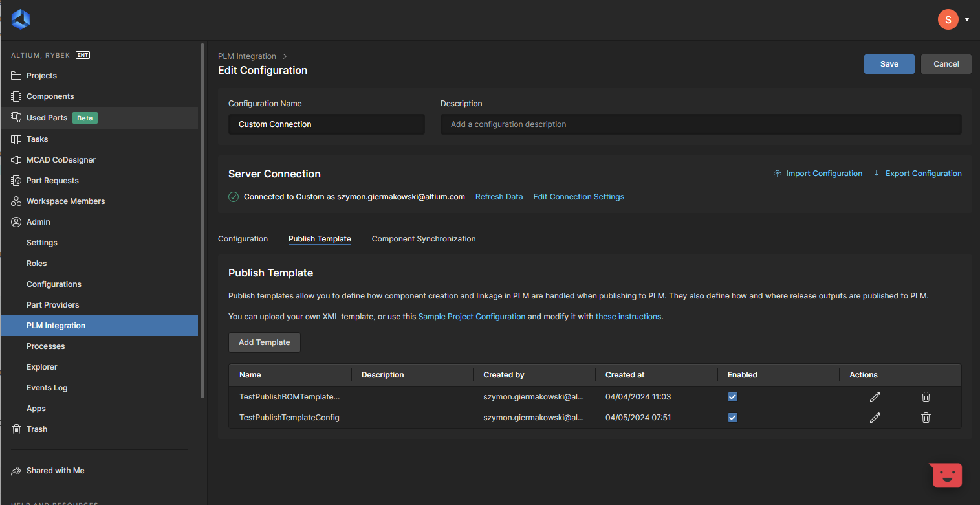Image resolution: width=980 pixels, height=505 pixels.
Task: Switch to the Configuration tab
Action: (x=243, y=239)
